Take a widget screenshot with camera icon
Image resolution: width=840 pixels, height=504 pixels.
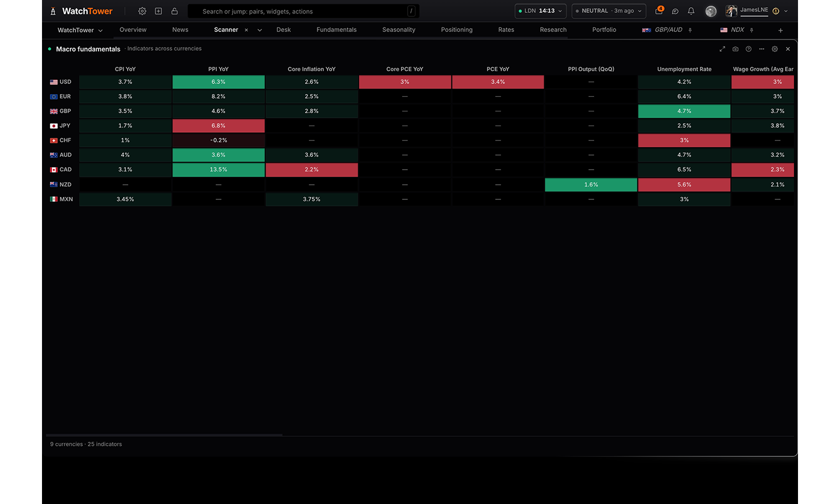click(735, 49)
